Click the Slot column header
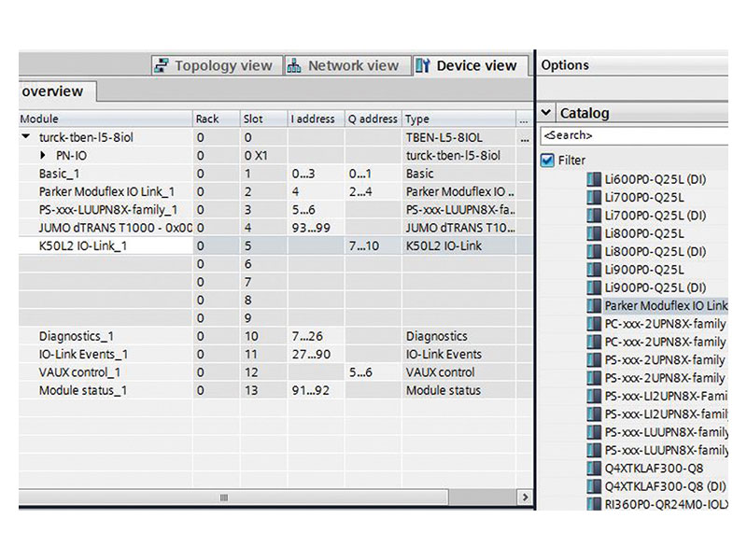The height and width of the screenshot is (560, 747). pyautogui.click(x=264, y=119)
